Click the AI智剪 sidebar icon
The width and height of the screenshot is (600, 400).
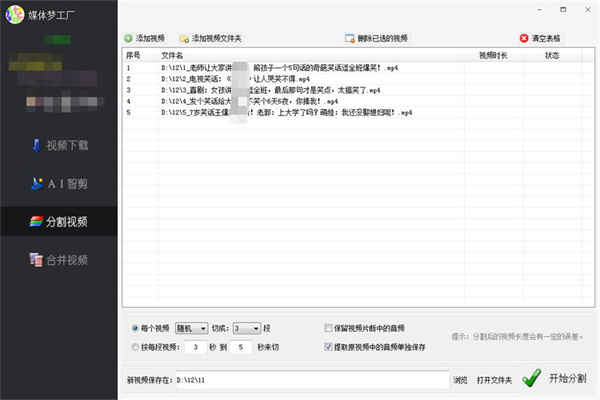[37, 184]
